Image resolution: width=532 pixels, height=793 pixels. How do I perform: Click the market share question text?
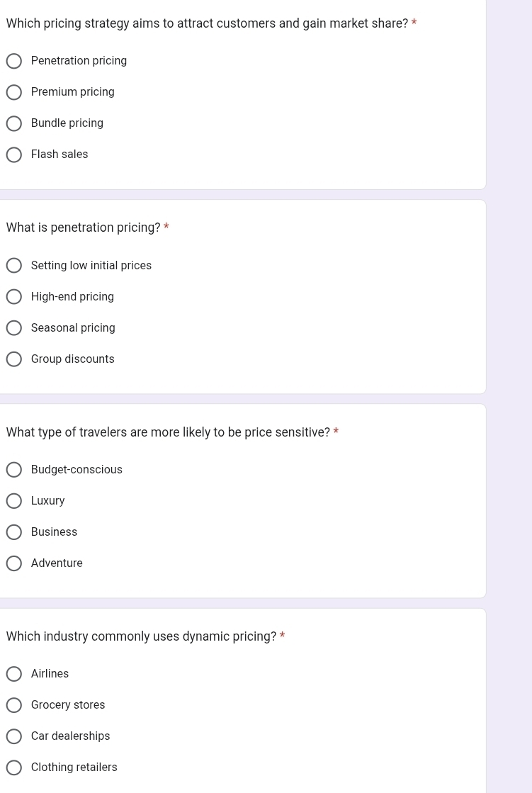pos(207,24)
